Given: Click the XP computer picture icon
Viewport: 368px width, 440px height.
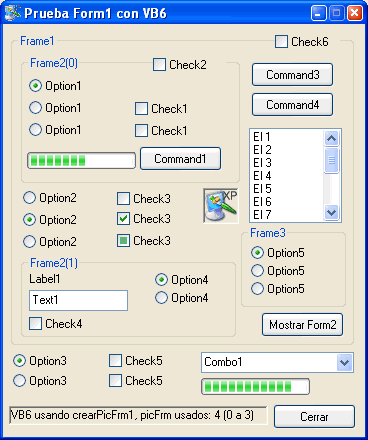Looking at the screenshot, I should [x=221, y=206].
